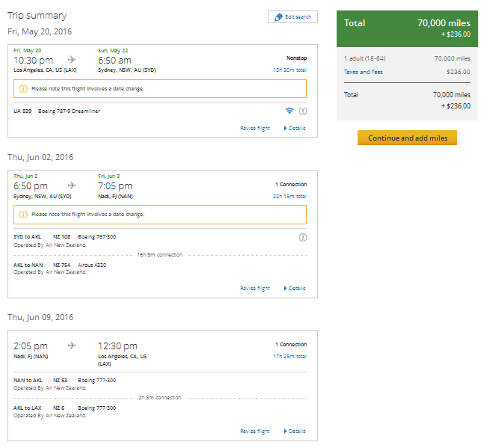The image size is (481, 448).
Task: Click the airplane icon on Sydney to Nadi flight
Action: 72,185
